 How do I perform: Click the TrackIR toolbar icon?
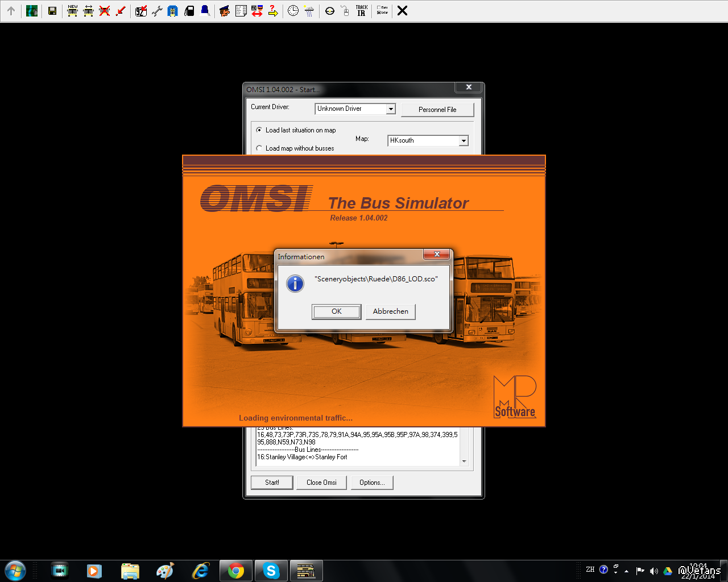pos(361,11)
